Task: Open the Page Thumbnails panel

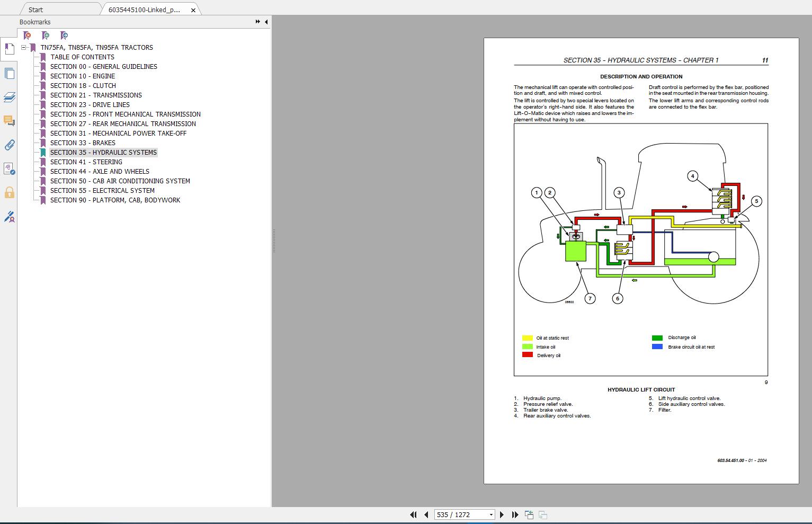Action: pyautogui.click(x=9, y=73)
